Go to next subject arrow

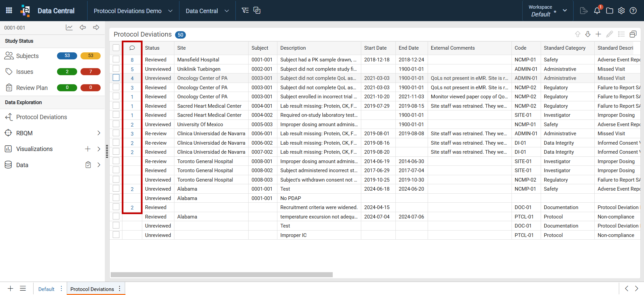pyautogui.click(x=96, y=28)
